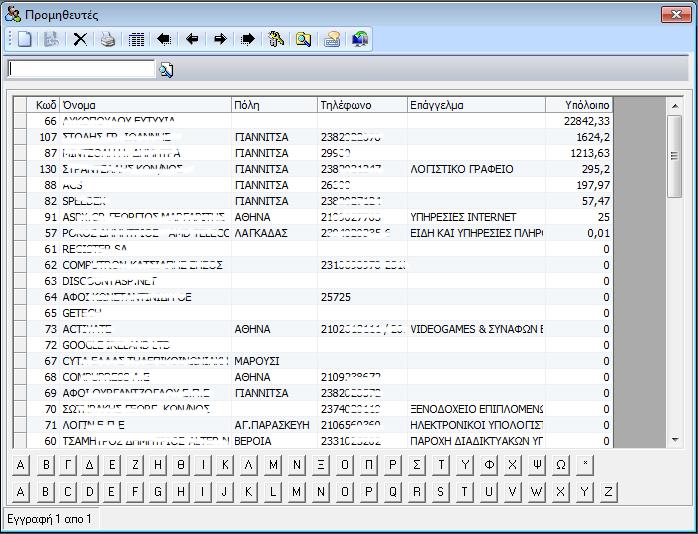The height and width of the screenshot is (534, 698).
Task: Click the New record page icon
Action: pos(24,39)
